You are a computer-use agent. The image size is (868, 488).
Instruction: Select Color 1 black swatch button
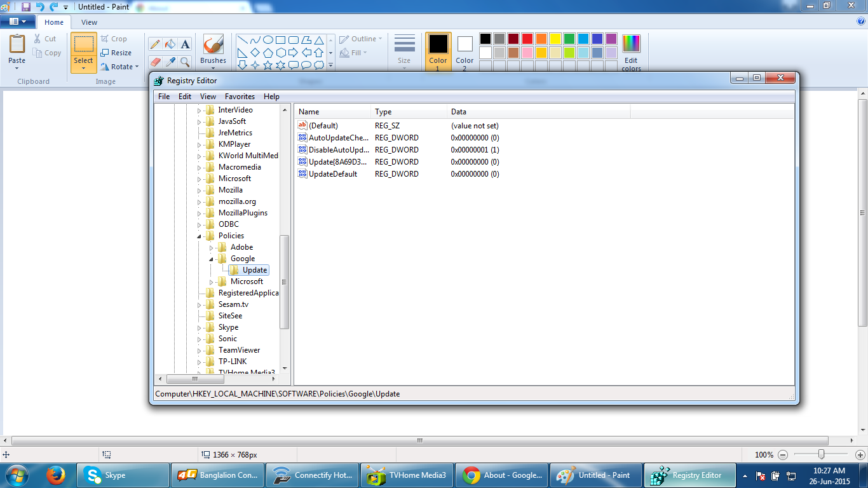(438, 52)
